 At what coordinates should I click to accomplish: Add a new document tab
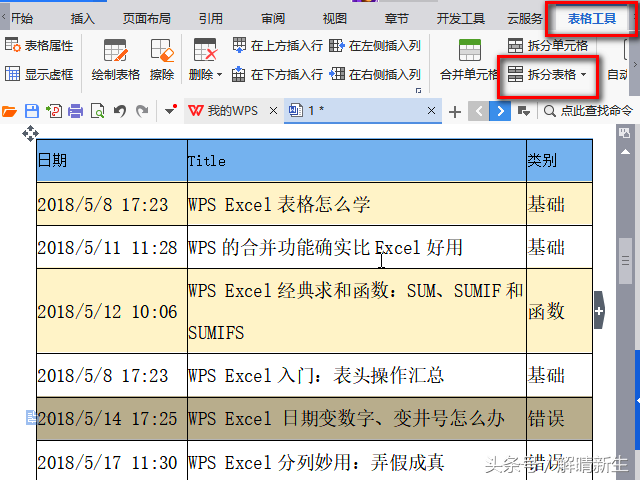(455, 111)
